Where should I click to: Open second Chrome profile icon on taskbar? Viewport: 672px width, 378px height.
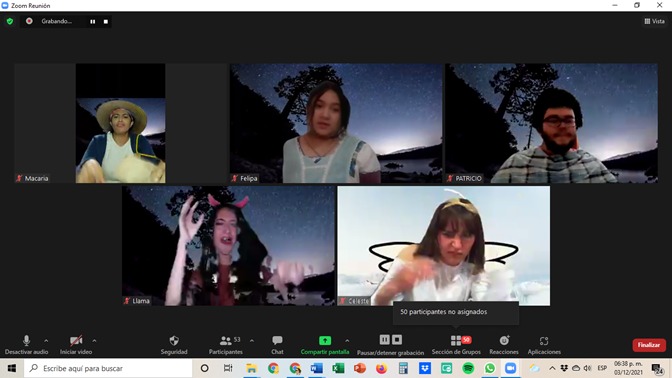295,368
